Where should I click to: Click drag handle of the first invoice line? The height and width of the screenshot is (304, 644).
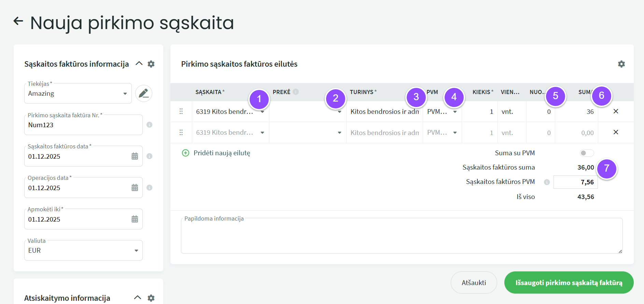pos(181,111)
